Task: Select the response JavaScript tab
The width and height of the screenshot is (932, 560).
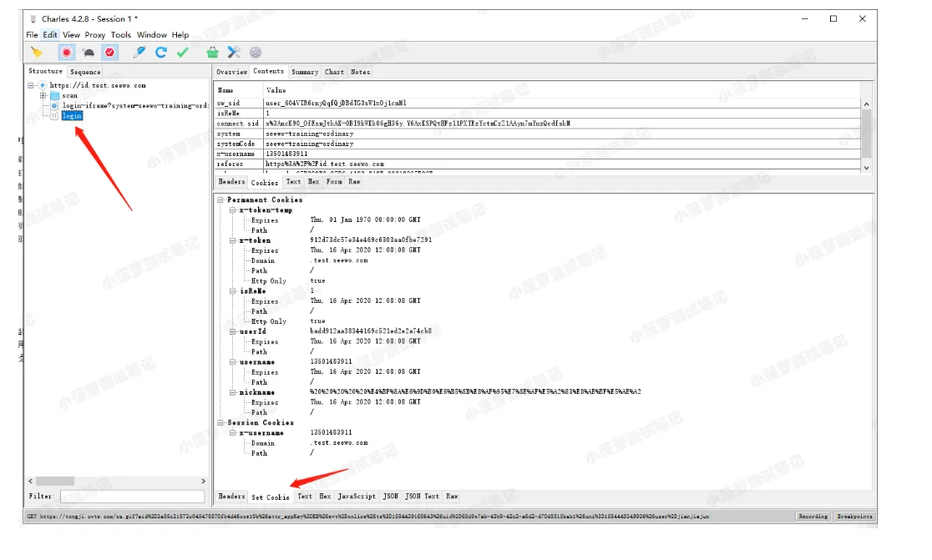Action: 357,497
